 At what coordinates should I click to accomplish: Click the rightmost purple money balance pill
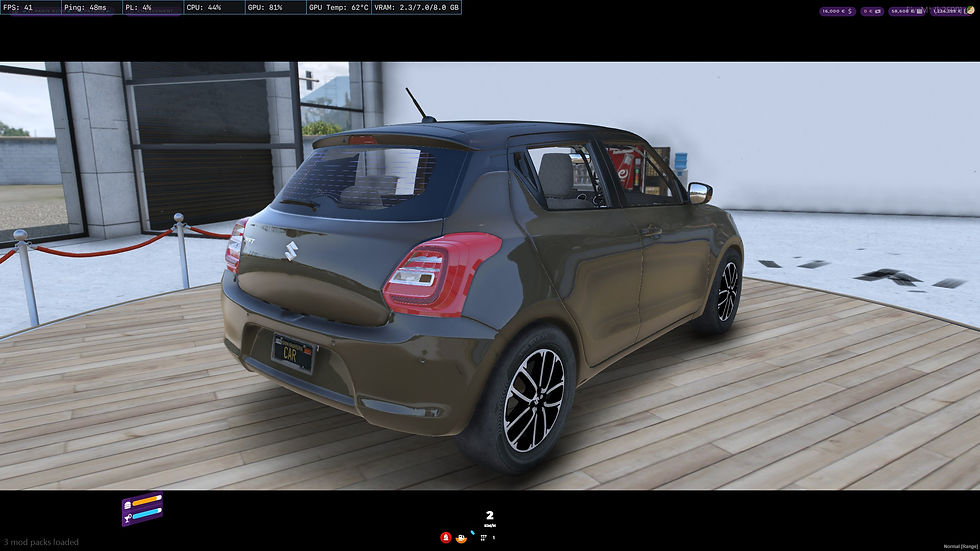(952, 11)
